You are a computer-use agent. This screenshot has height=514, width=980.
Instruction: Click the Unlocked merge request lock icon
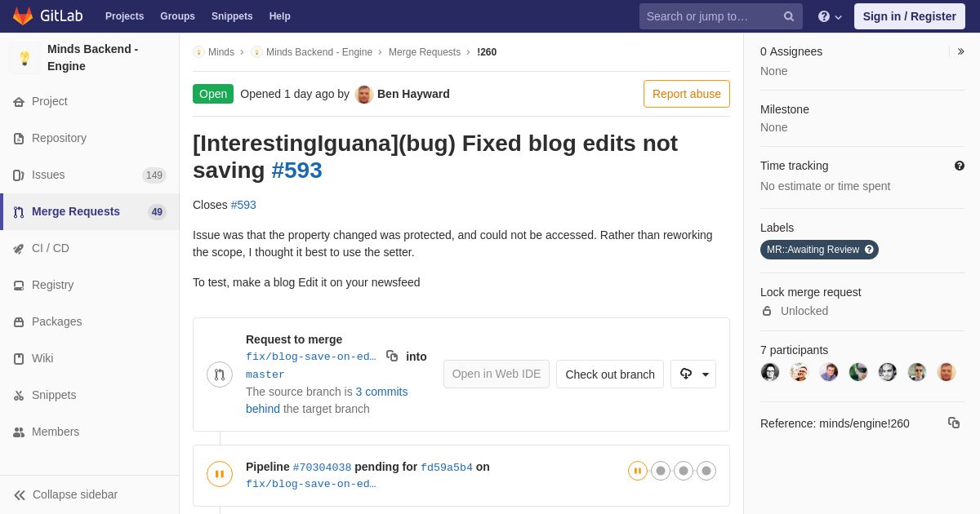(767, 311)
